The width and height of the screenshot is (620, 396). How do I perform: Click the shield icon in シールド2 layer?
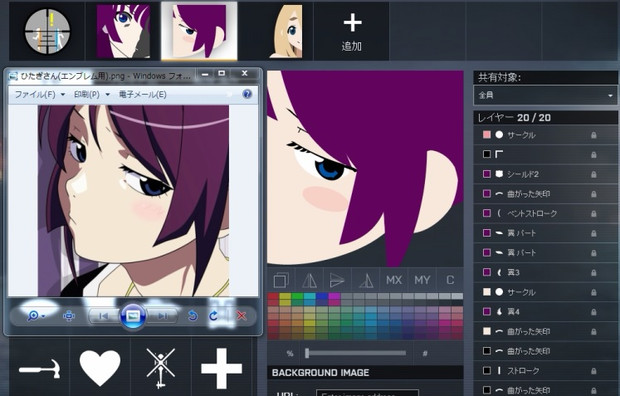point(499,174)
